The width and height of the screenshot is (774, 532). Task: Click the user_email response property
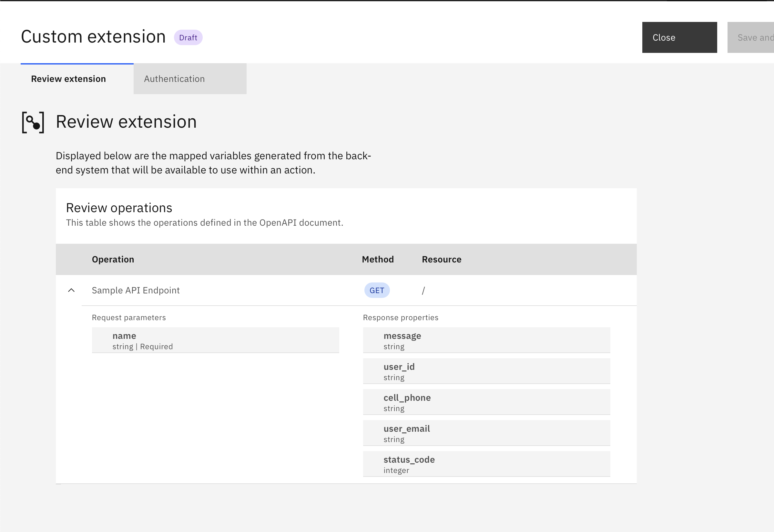pyautogui.click(x=486, y=433)
